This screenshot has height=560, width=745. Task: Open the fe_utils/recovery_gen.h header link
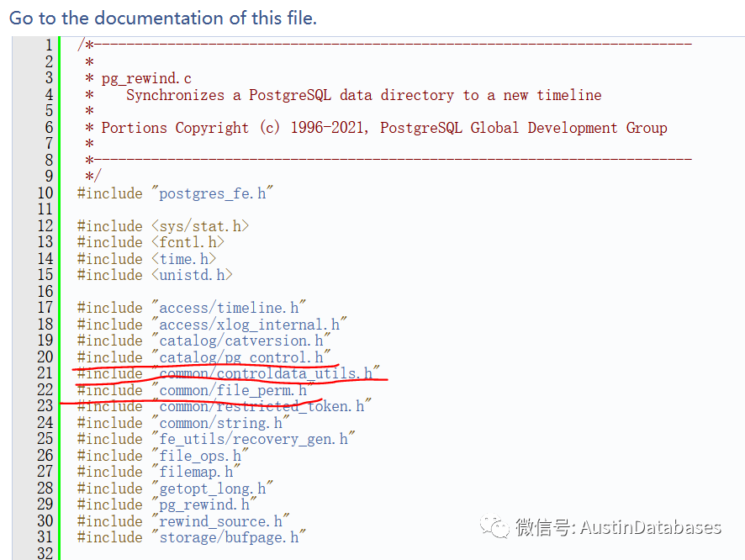point(253,439)
